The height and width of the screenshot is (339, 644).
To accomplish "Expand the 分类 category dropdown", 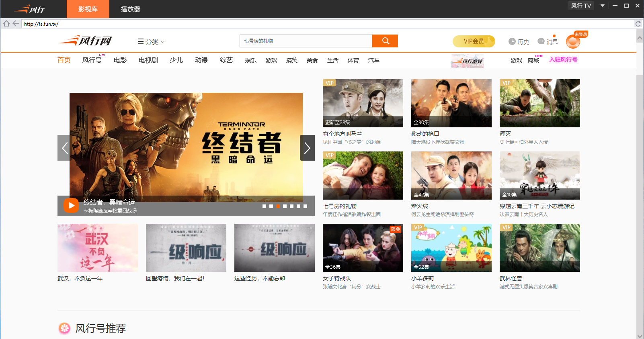I will [151, 42].
